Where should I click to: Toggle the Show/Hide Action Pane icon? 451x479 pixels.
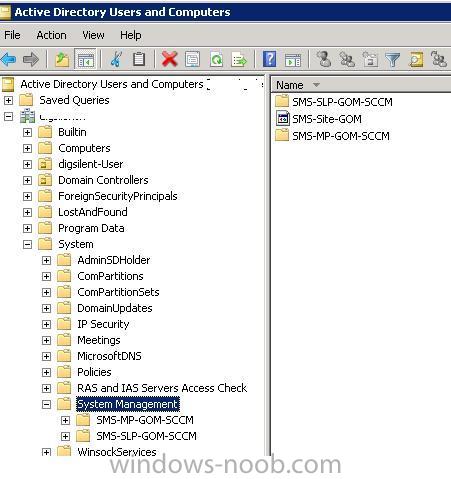(293, 60)
